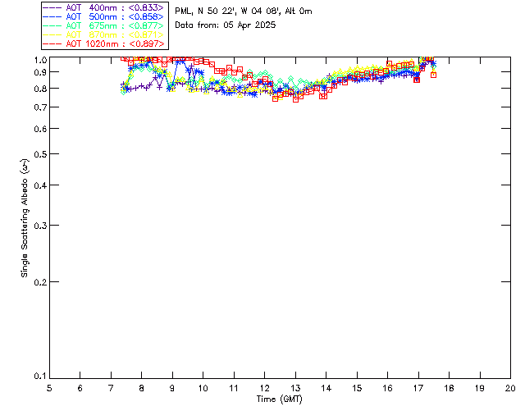Screen dimensions: 525x420
Task: Click the 0.9 y-axis label
Action: pos(40,72)
